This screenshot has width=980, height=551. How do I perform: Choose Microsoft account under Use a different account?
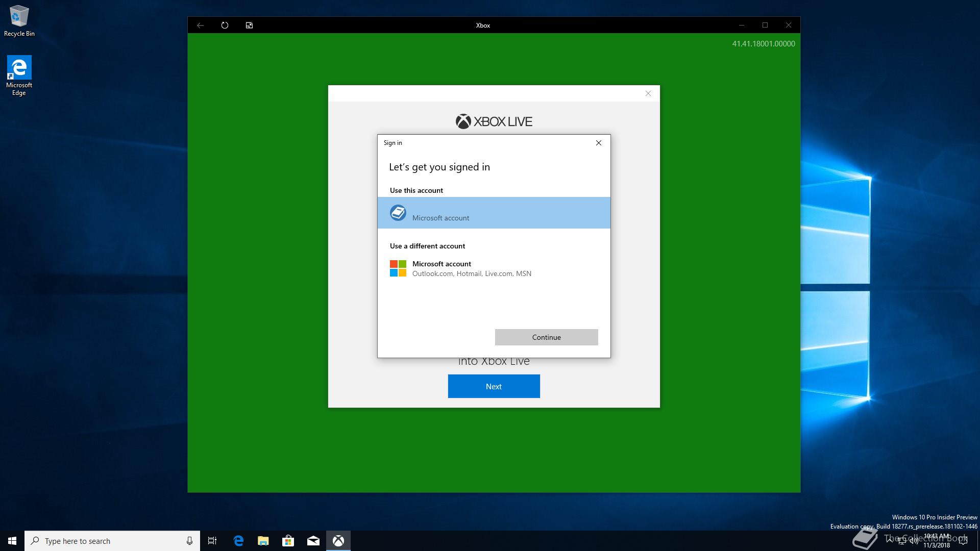[x=494, y=268]
